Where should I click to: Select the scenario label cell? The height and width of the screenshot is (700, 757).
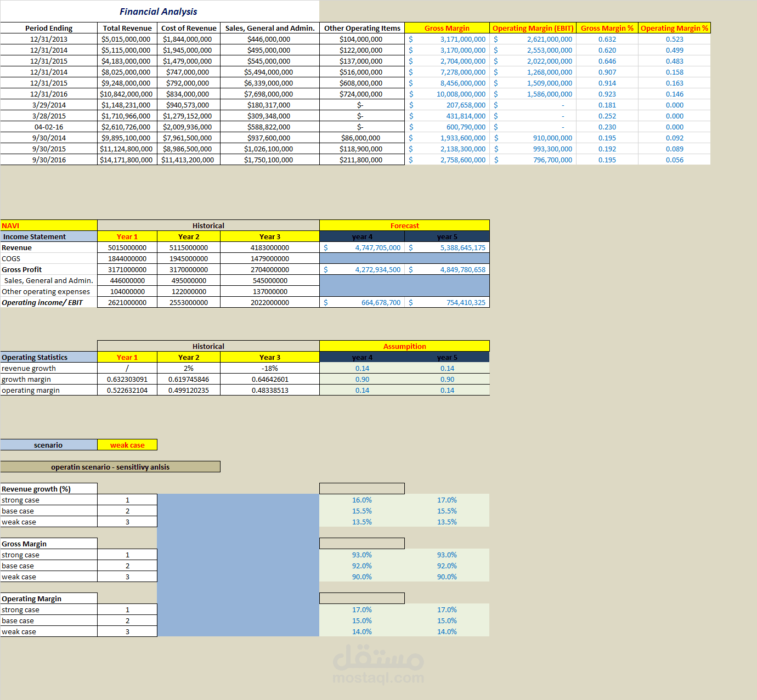[49, 445]
